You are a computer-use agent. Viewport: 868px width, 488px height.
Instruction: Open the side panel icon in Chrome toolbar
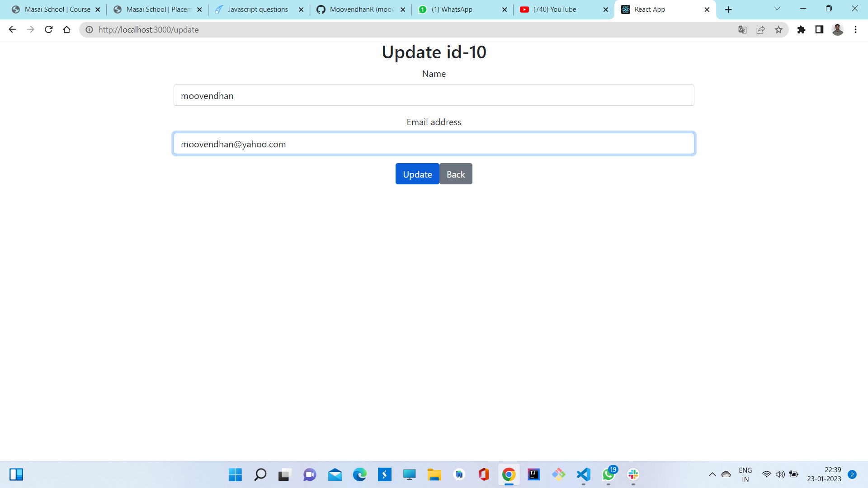(x=819, y=29)
